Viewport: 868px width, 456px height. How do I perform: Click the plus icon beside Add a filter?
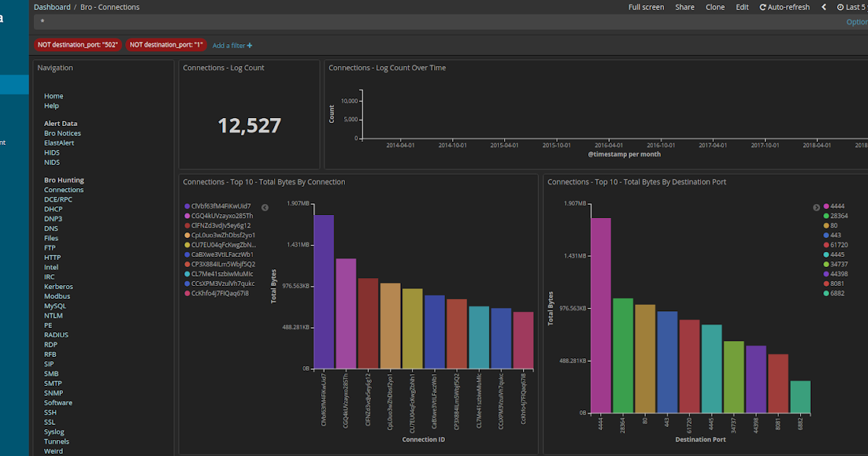pos(249,45)
